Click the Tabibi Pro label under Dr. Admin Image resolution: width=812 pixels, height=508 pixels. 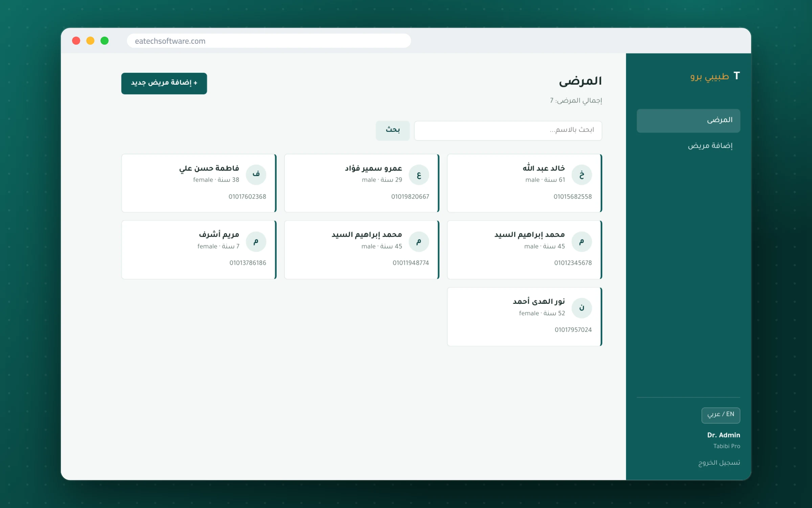727,446
